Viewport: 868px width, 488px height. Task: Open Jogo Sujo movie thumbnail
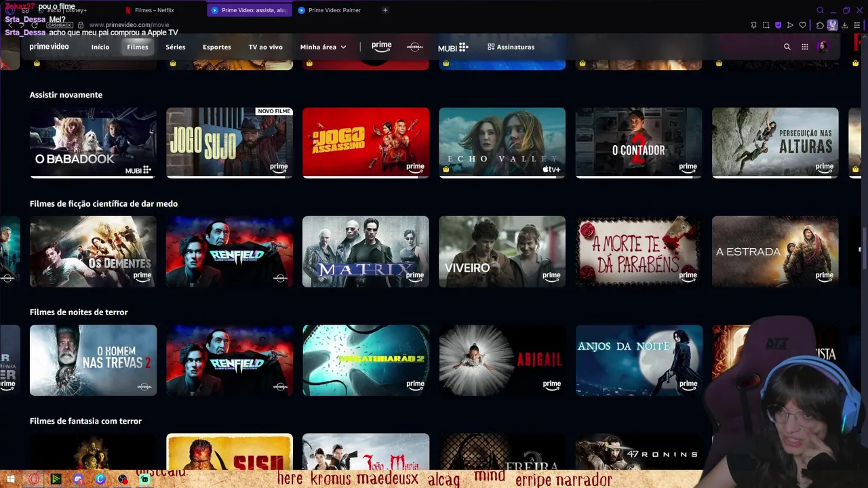click(229, 143)
